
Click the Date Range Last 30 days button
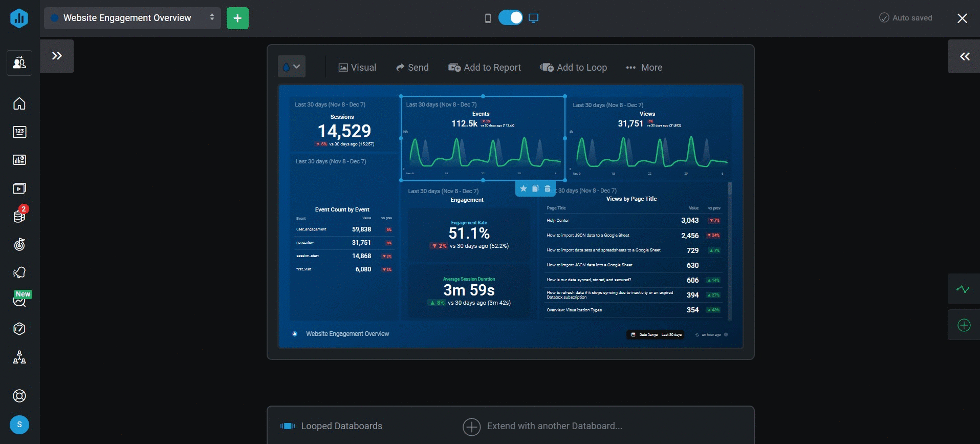tap(656, 335)
